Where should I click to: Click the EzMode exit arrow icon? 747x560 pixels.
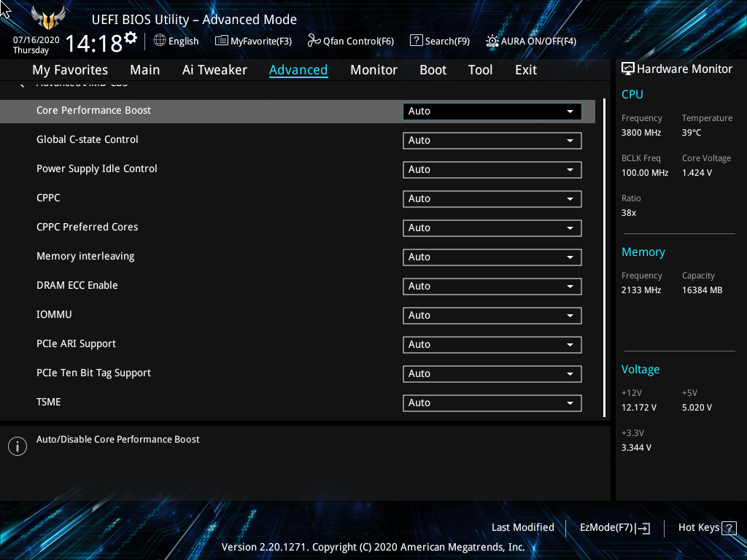coord(643,528)
